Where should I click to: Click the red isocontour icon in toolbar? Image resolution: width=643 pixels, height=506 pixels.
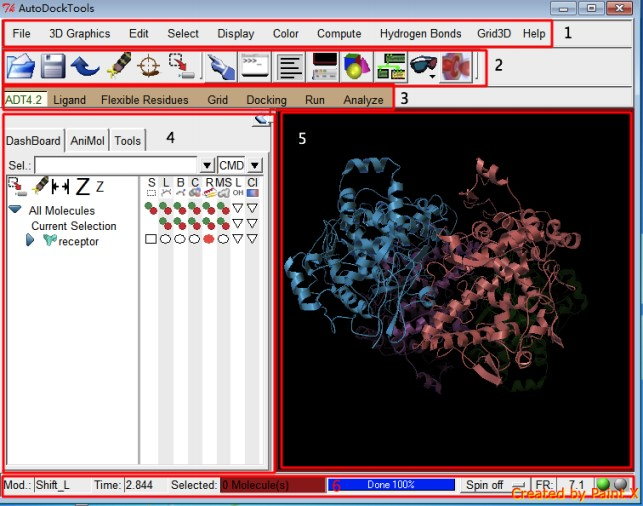(456, 66)
